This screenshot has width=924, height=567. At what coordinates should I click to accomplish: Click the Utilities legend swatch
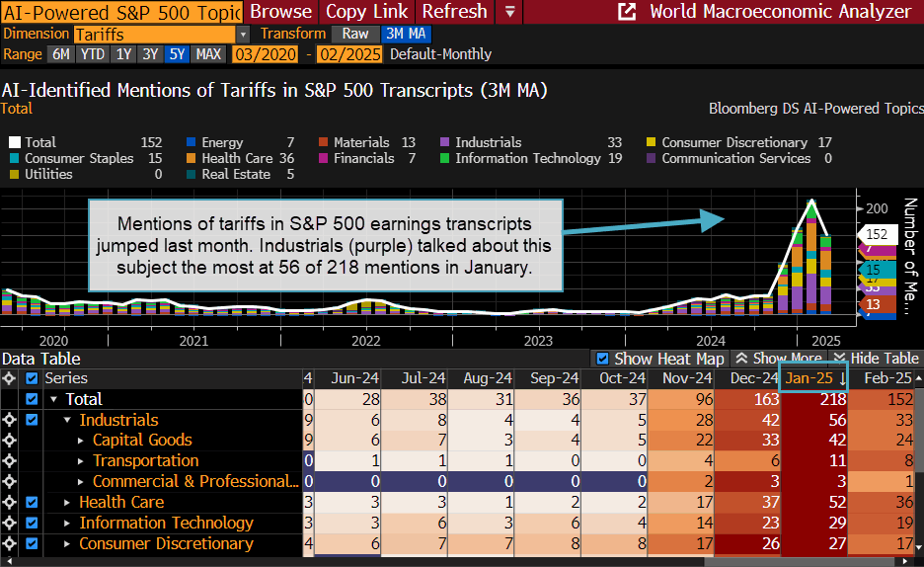(x=15, y=175)
